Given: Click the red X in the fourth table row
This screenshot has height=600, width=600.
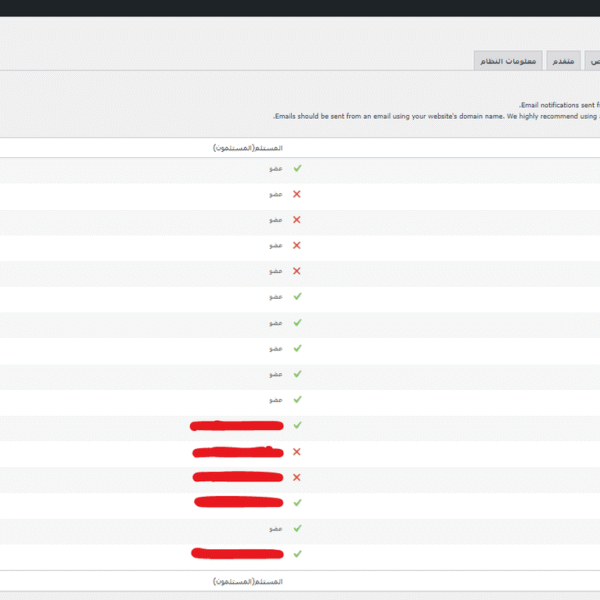Looking at the screenshot, I should (x=297, y=245).
